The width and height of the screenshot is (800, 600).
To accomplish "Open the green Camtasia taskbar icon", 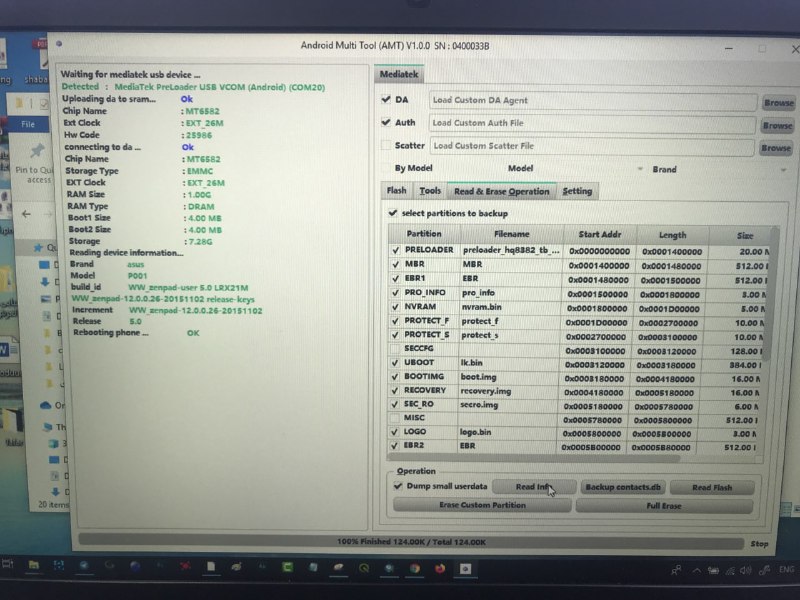I will 288,567.
